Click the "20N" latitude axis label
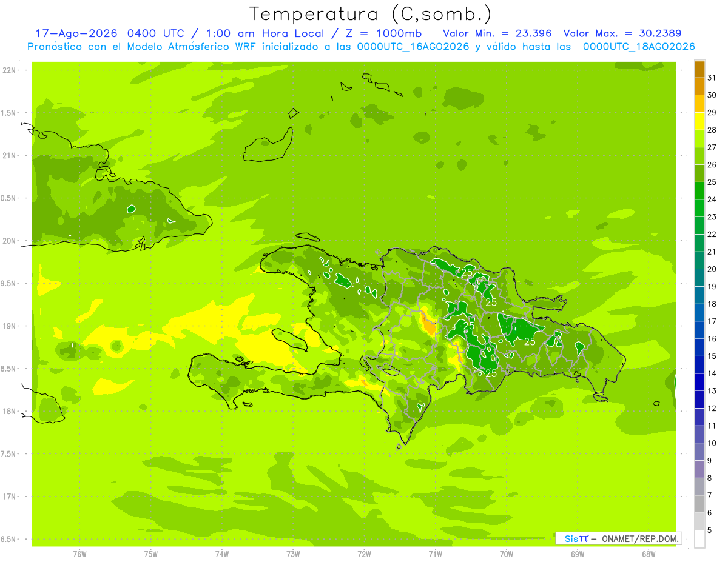The height and width of the screenshot is (562, 728). pyautogui.click(x=10, y=241)
